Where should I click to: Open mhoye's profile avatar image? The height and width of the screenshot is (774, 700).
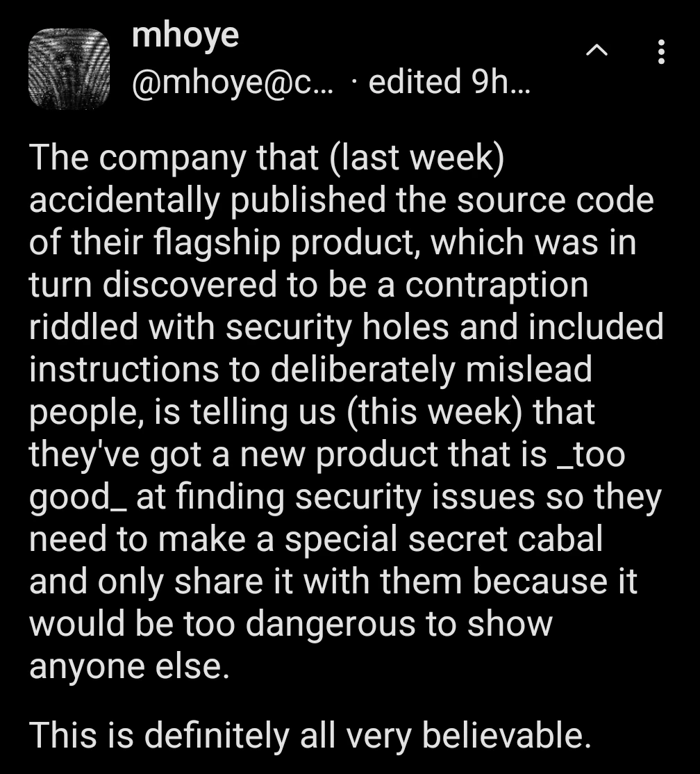[x=69, y=68]
